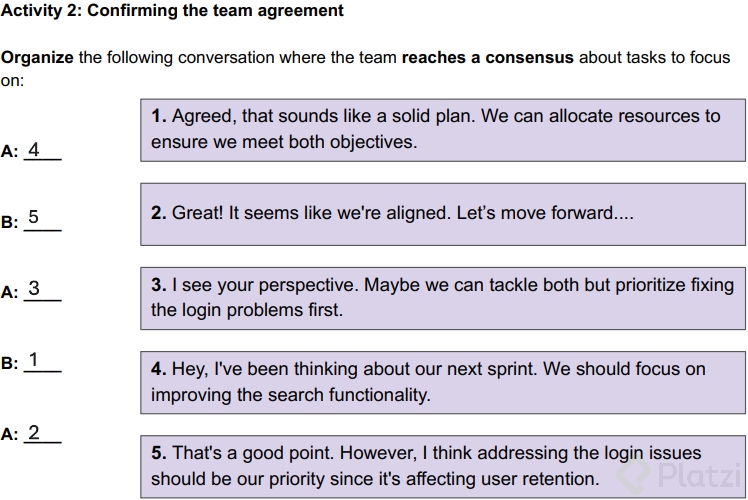Image resolution: width=748 pixels, height=500 pixels.
Task: Click the "A:" label beside answer 2
Action: pyautogui.click(x=10, y=436)
